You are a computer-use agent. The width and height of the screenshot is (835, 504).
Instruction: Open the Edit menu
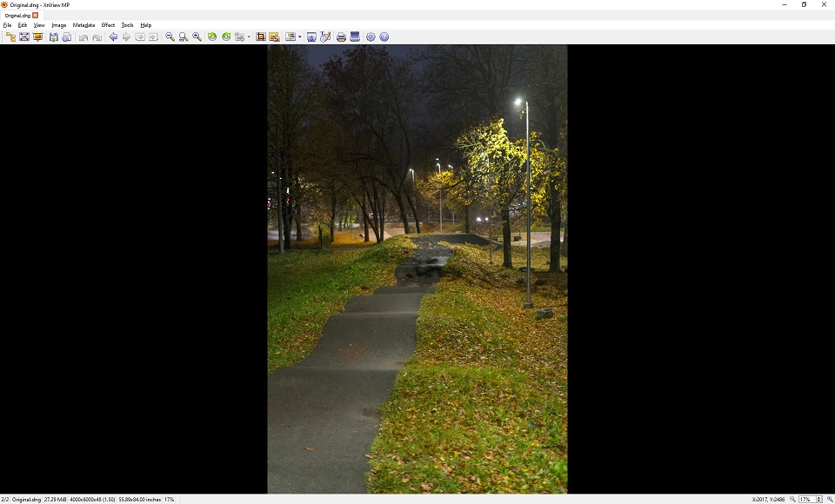pyautogui.click(x=23, y=25)
